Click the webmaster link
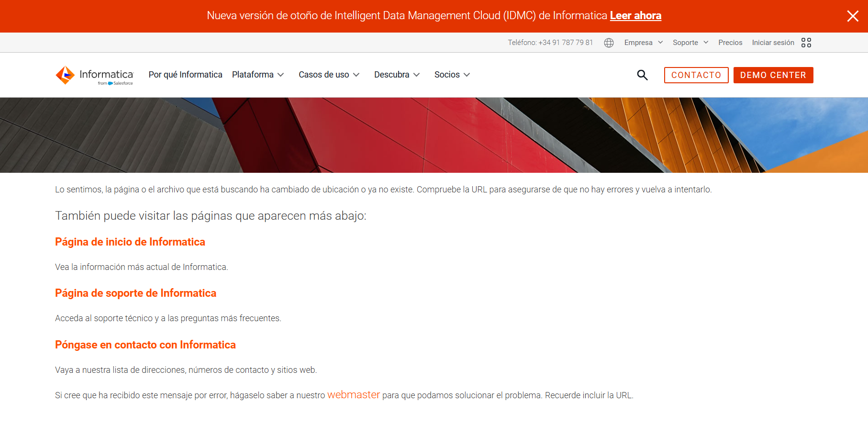The width and height of the screenshot is (868, 437). pyautogui.click(x=354, y=394)
